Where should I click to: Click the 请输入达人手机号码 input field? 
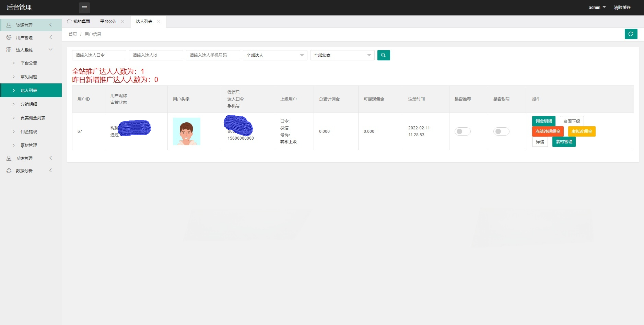pyautogui.click(x=213, y=55)
